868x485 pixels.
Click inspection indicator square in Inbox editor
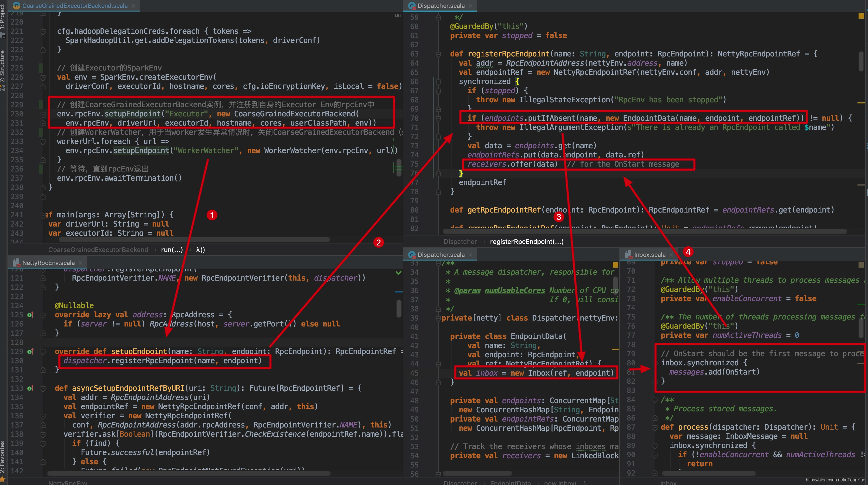point(861,265)
